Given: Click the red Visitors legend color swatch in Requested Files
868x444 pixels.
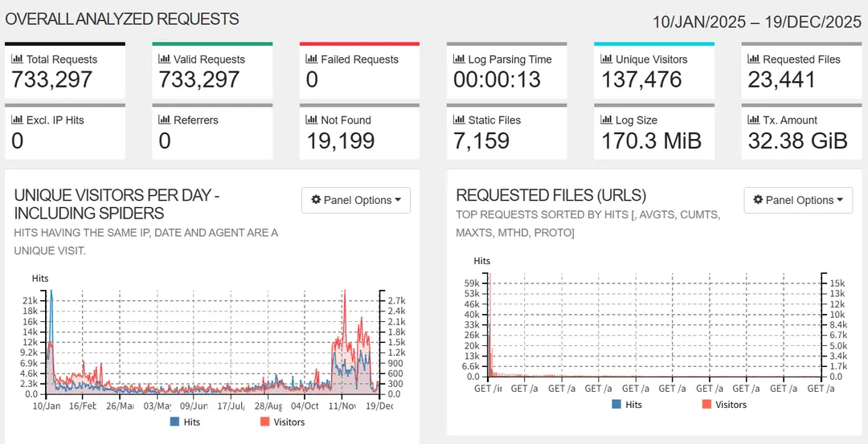Looking at the screenshot, I should click(x=707, y=405).
